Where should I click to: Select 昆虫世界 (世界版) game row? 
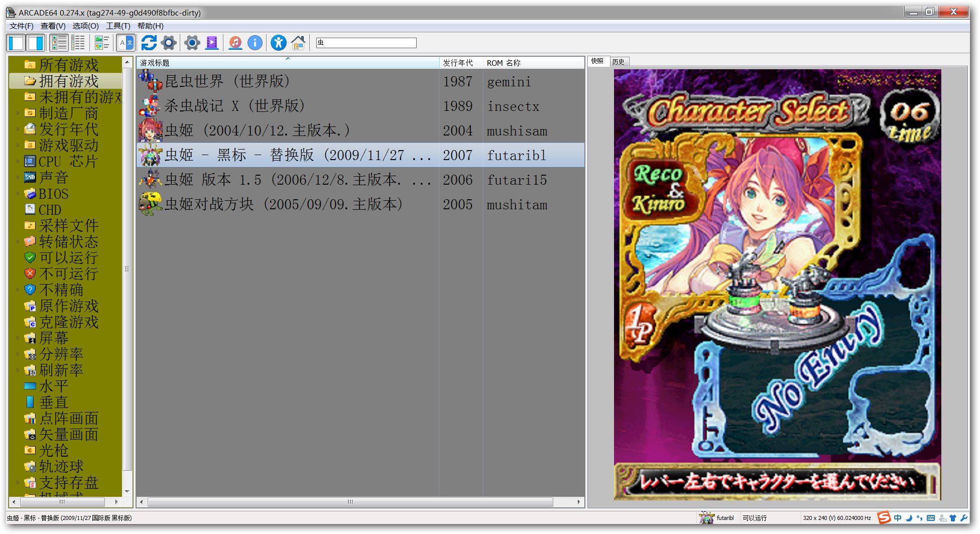click(360, 81)
